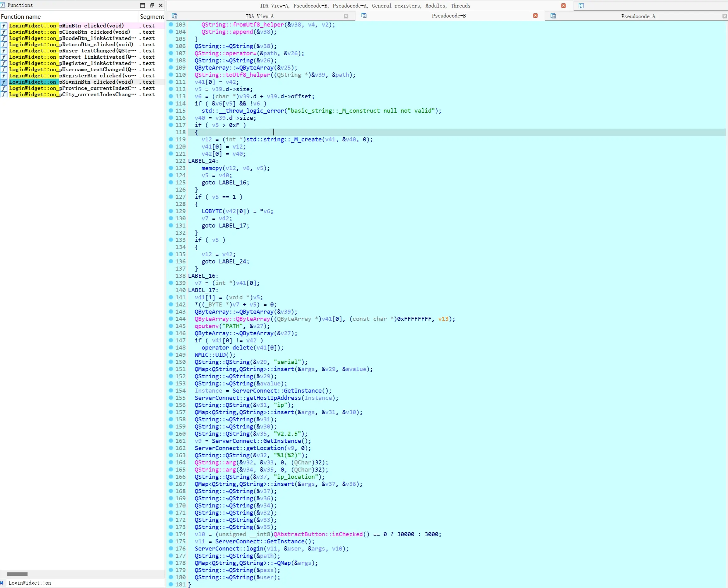728x588 pixels.
Task: Close the Pseudocode-B tab
Action: [536, 16]
